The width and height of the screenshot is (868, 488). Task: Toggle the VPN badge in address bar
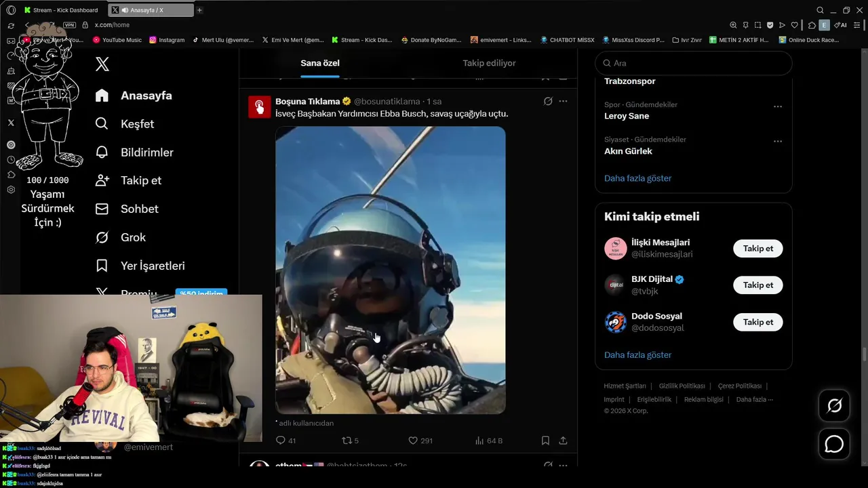click(x=69, y=25)
